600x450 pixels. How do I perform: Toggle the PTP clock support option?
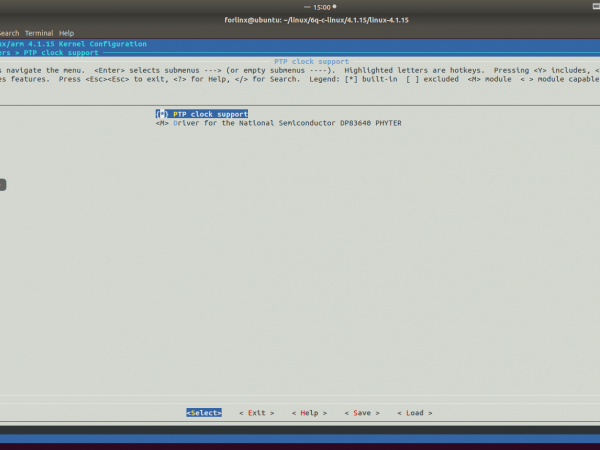[x=160, y=114]
